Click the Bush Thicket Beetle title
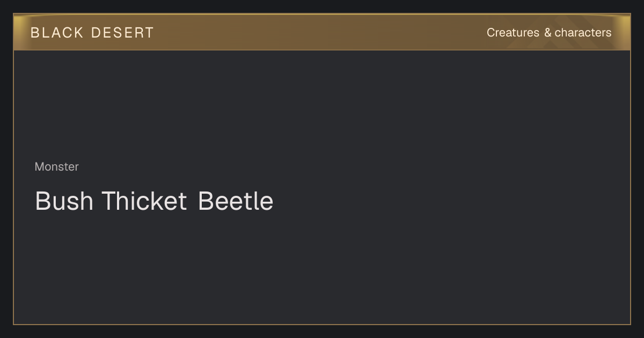This screenshot has width=644, height=338. point(154,201)
